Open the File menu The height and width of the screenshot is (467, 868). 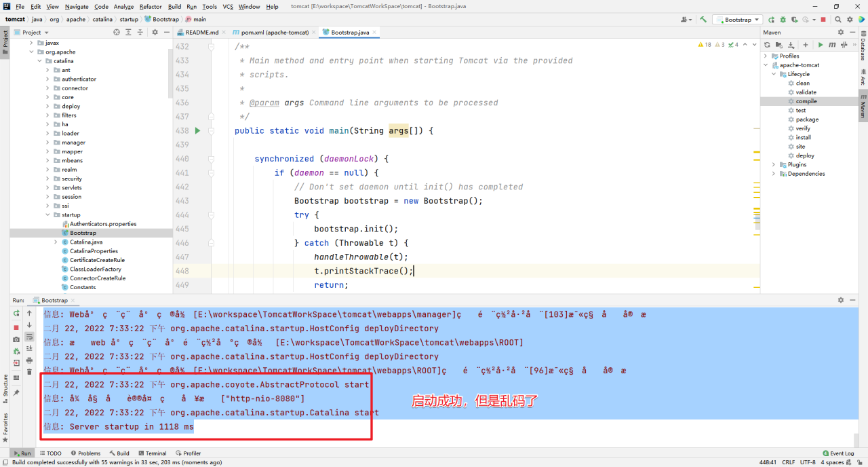point(20,7)
